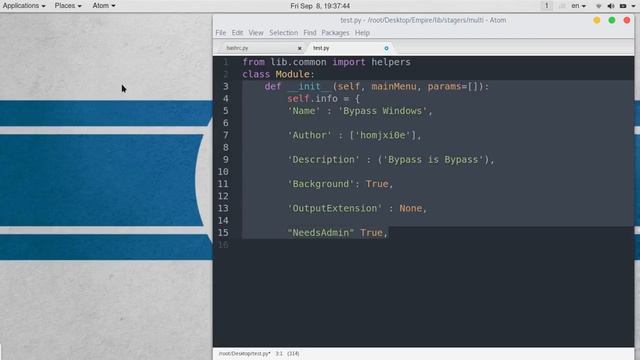640x360 pixels.
Task: Close Atom with the red button
Action: click(x=627, y=20)
